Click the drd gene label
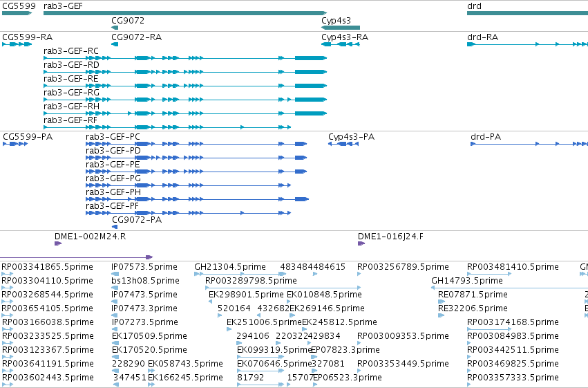The width and height of the screenshot is (588, 388). [x=475, y=6]
